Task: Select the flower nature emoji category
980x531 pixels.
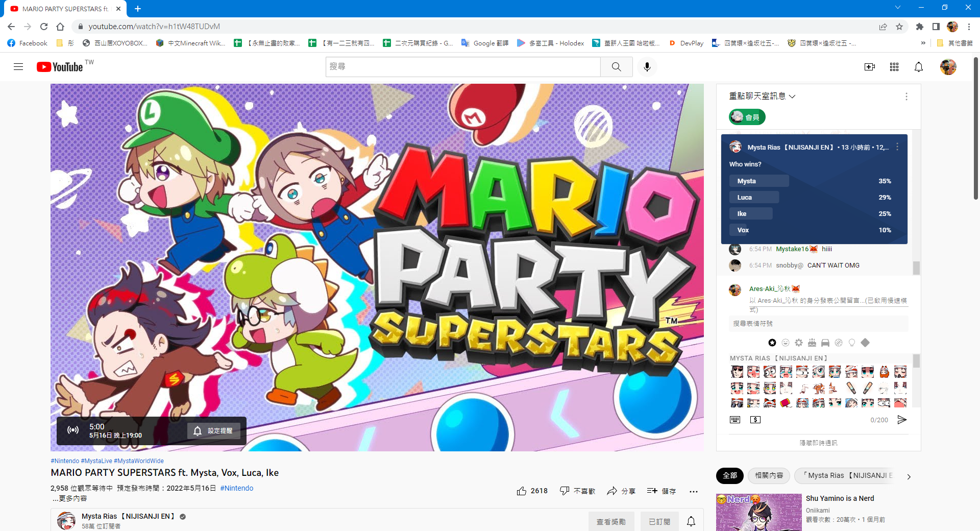Action: (799, 343)
